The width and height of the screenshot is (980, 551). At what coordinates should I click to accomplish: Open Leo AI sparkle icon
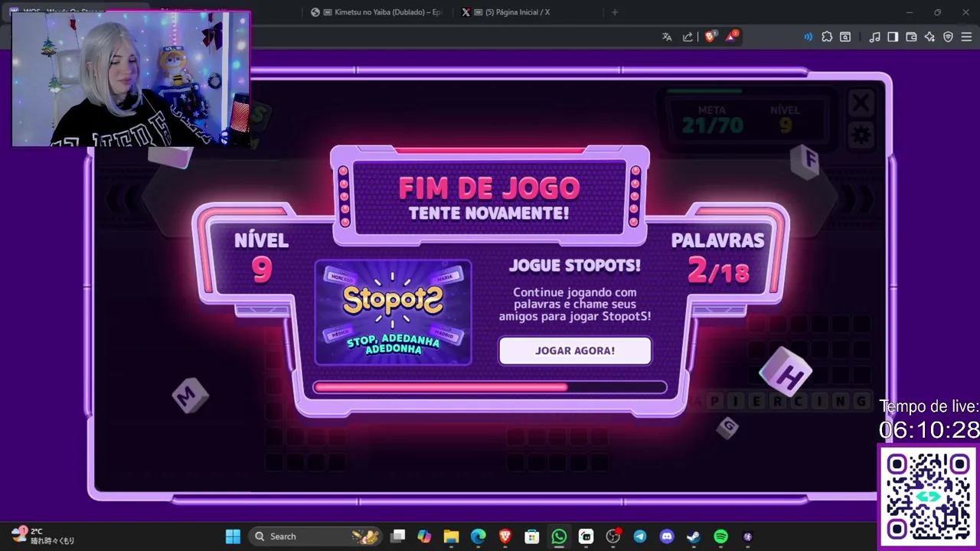coord(929,37)
